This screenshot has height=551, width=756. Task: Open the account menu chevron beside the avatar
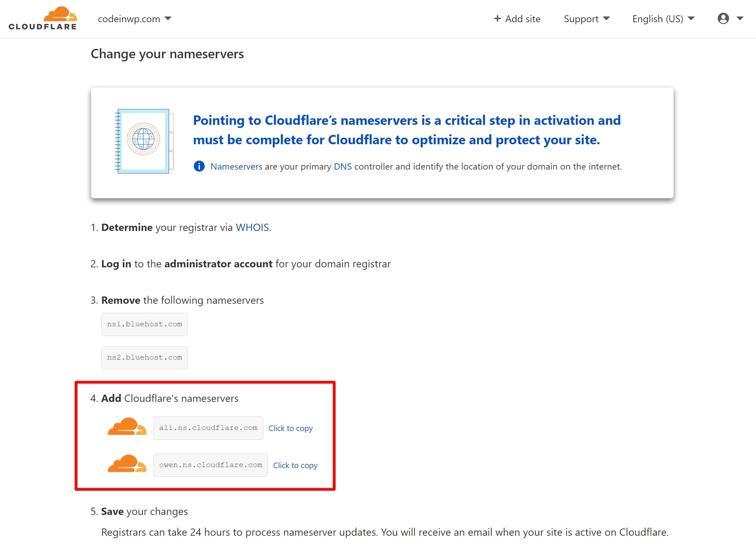[x=741, y=19]
